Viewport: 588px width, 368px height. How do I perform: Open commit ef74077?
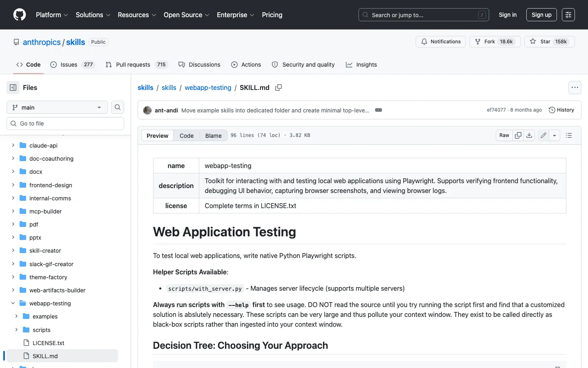point(496,110)
